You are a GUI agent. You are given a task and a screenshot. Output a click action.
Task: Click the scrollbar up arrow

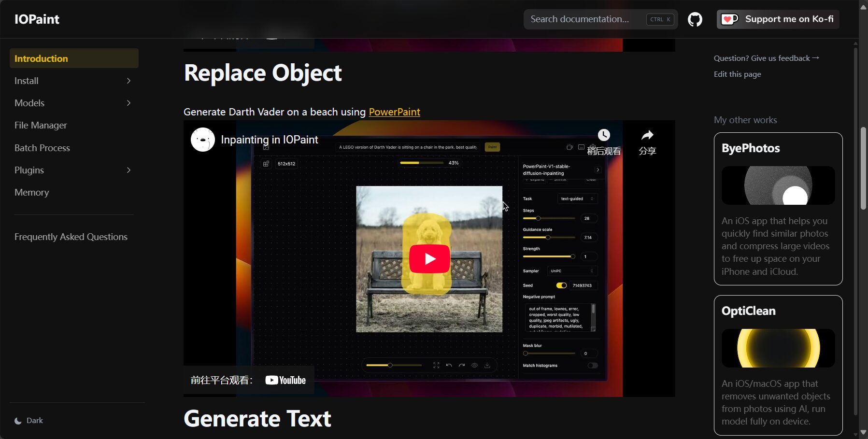tap(863, 7)
